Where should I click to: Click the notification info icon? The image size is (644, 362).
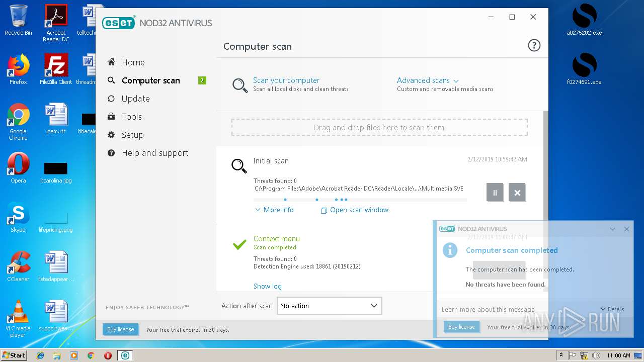pyautogui.click(x=450, y=250)
